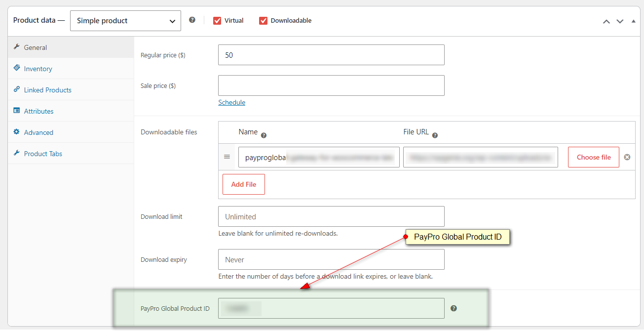Screen dimensions: 644x332
Task: Click help icon next to File URL
Action: pos(435,135)
